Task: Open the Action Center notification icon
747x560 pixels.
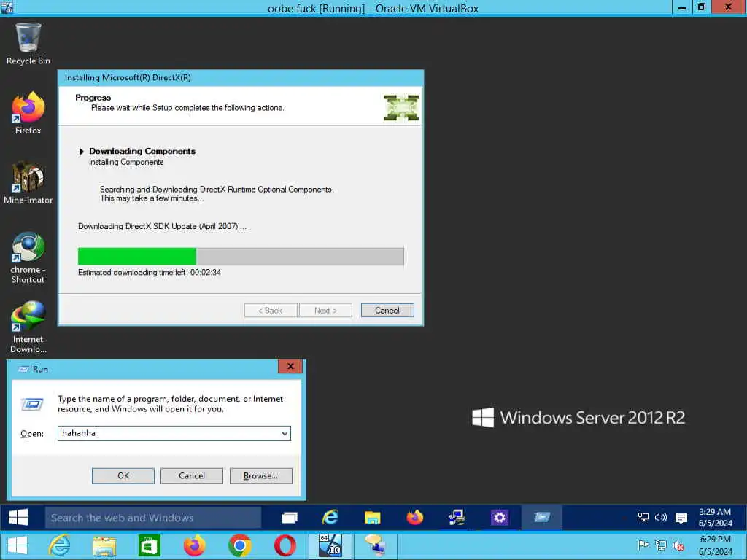Action: (681, 518)
